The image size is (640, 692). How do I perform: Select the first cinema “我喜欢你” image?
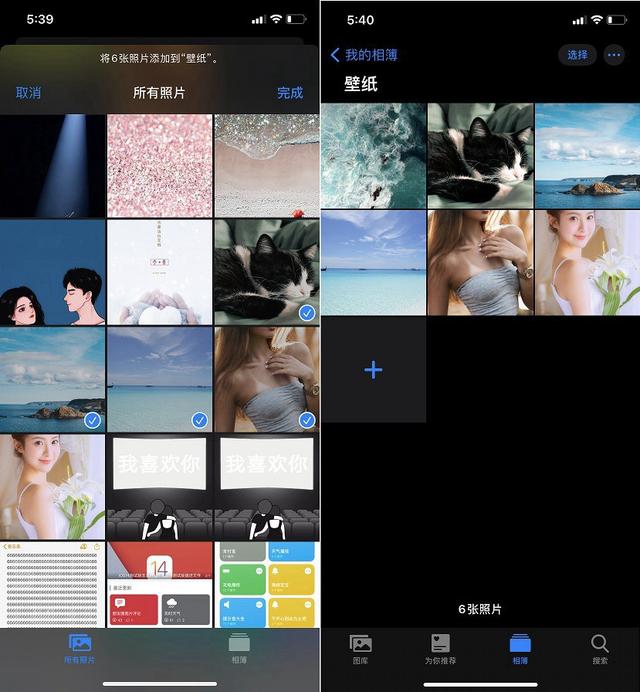click(160, 487)
